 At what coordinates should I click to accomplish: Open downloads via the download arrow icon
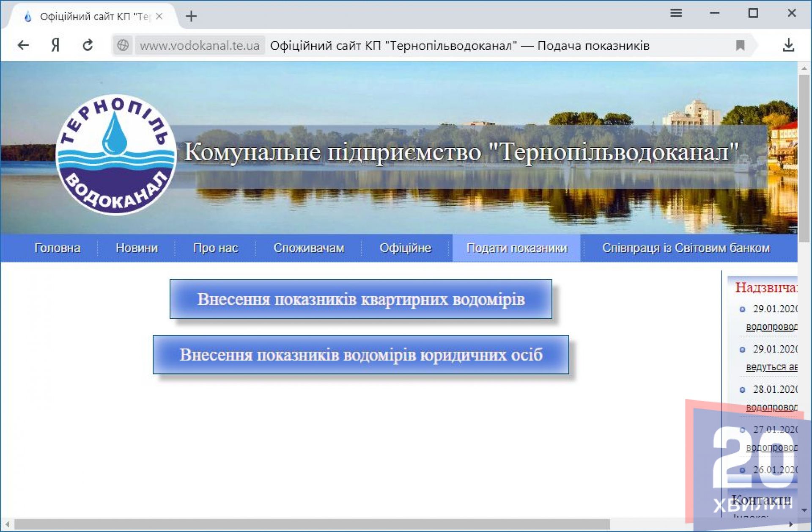[x=788, y=45]
